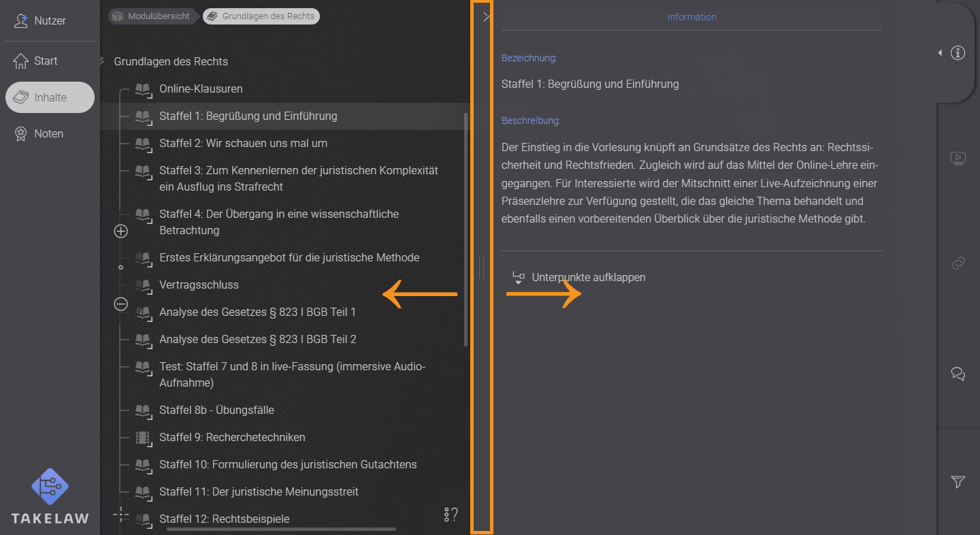
Task: Open the help icon next to the content list
Action: pyautogui.click(x=450, y=515)
